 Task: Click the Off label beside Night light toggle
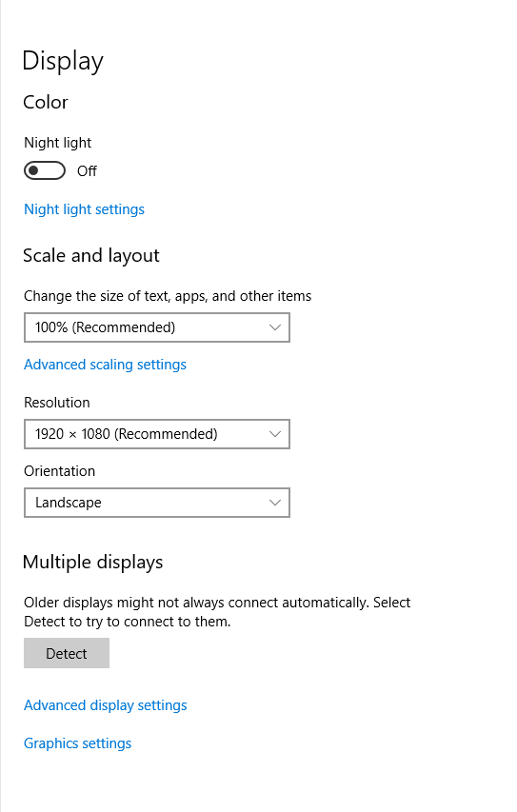click(87, 171)
